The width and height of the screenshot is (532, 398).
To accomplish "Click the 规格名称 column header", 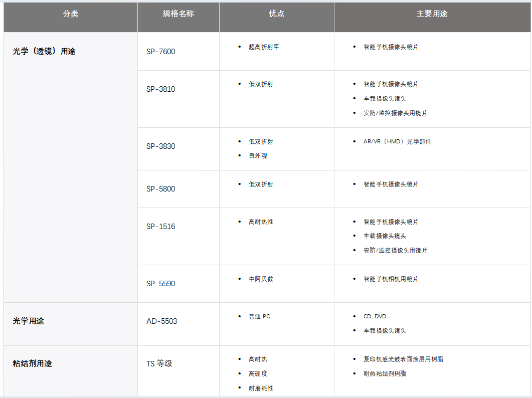I will click(x=178, y=14).
